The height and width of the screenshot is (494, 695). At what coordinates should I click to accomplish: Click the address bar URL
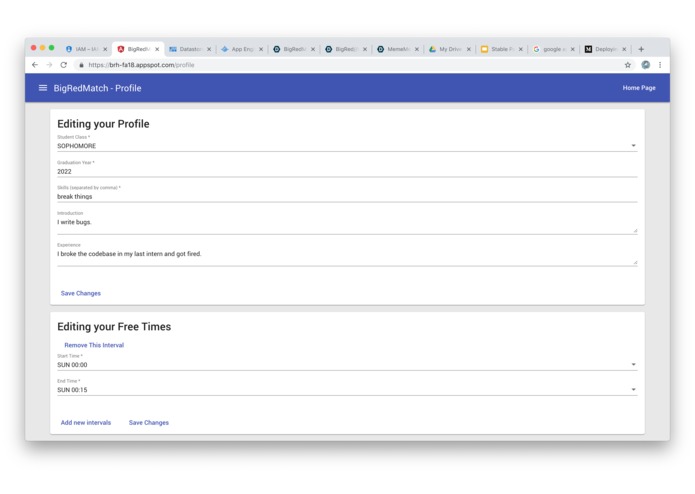(141, 65)
